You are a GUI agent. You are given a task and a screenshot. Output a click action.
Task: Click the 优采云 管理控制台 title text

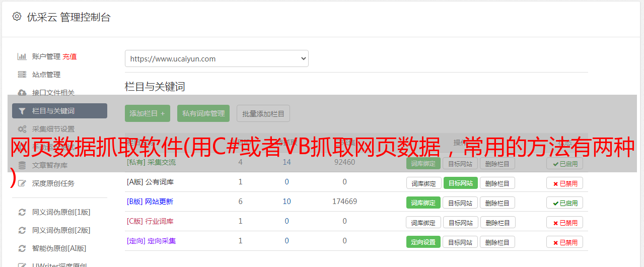[x=68, y=17]
